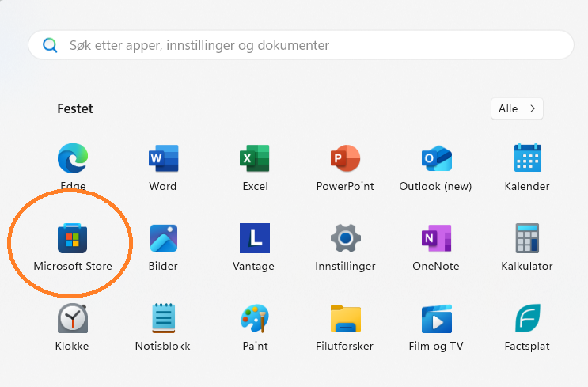
Task: Open the Film og TV app
Action: pyautogui.click(x=437, y=318)
